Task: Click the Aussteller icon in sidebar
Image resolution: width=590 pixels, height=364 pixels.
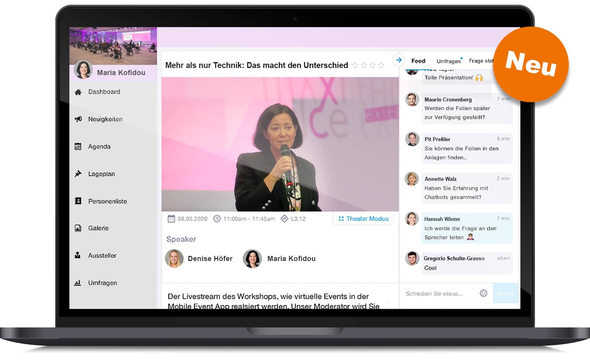Action: click(78, 256)
